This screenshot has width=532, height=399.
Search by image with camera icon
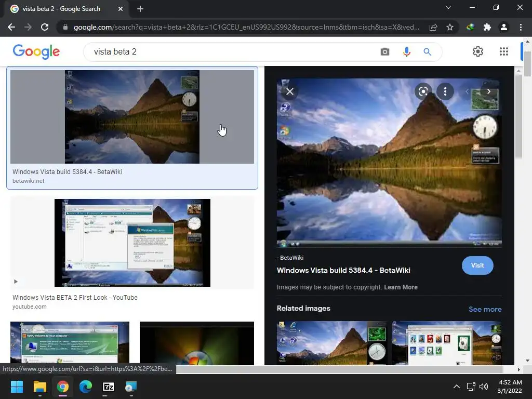[385, 51]
